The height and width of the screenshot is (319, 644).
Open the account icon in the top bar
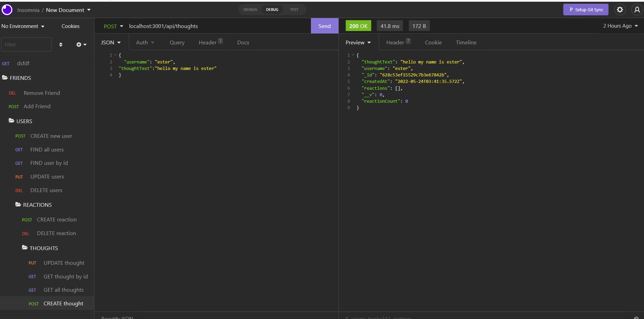point(637,10)
